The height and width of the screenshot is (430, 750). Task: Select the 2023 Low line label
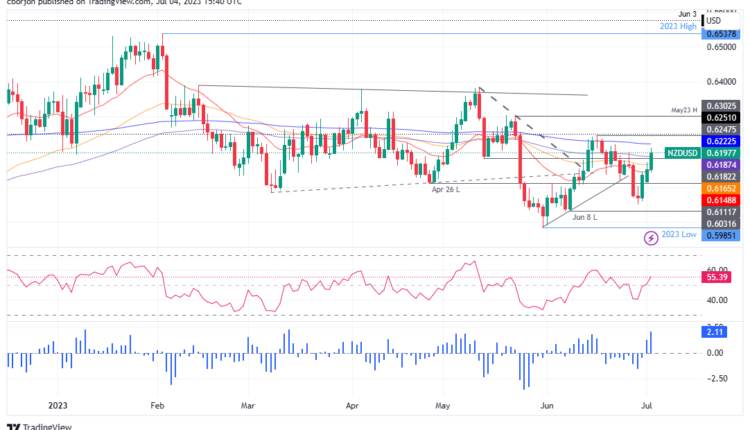679,236
